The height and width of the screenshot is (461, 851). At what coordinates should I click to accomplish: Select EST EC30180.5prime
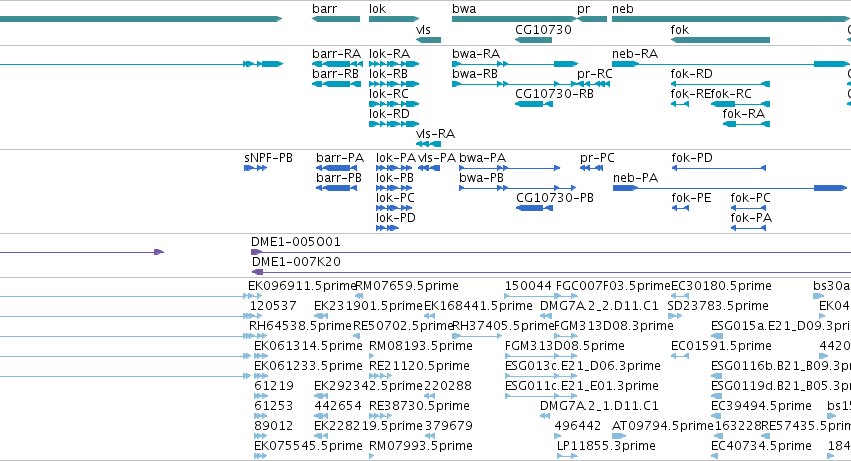click(x=721, y=286)
